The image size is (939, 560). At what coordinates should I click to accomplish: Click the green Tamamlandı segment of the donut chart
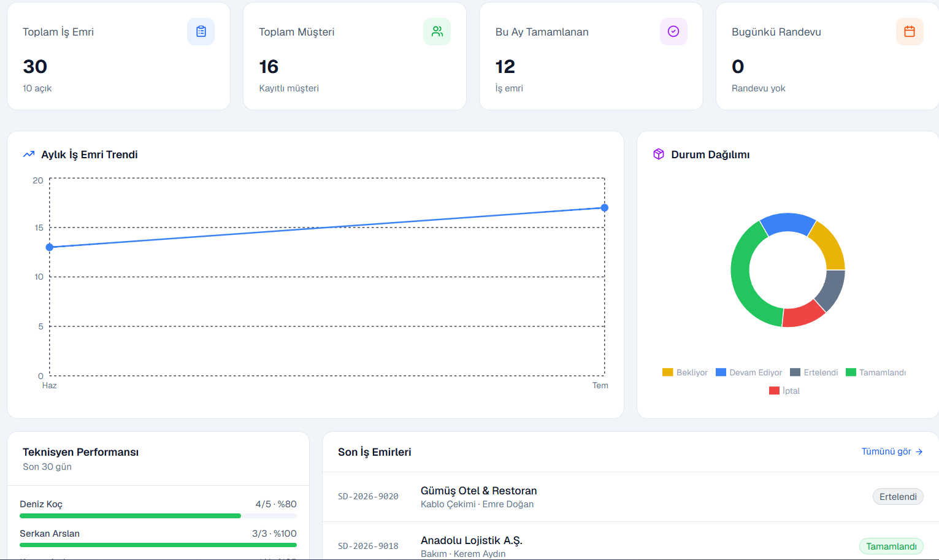743,276
